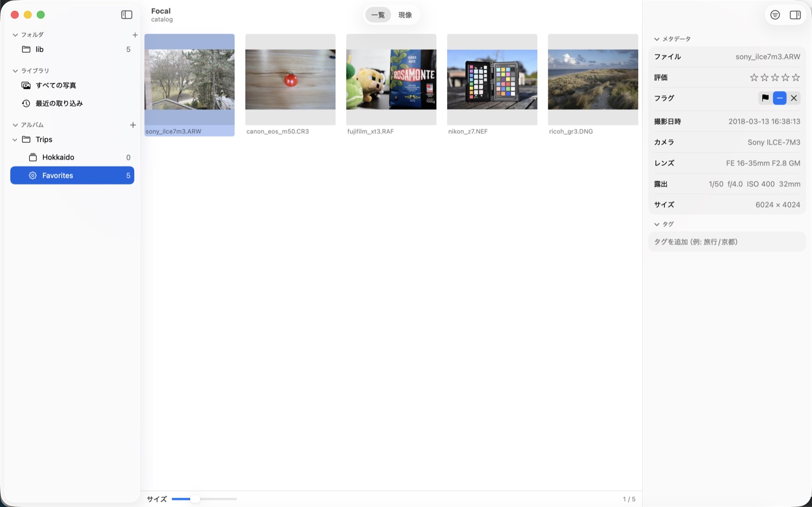This screenshot has width=812, height=507.
Task: Add a new album with plus icon
Action: (x=133, y=125)
